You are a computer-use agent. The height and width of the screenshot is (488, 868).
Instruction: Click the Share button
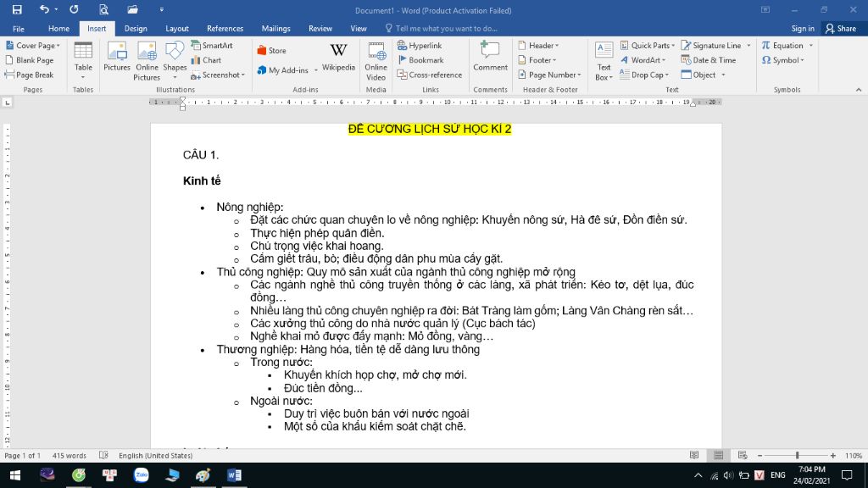841,28
